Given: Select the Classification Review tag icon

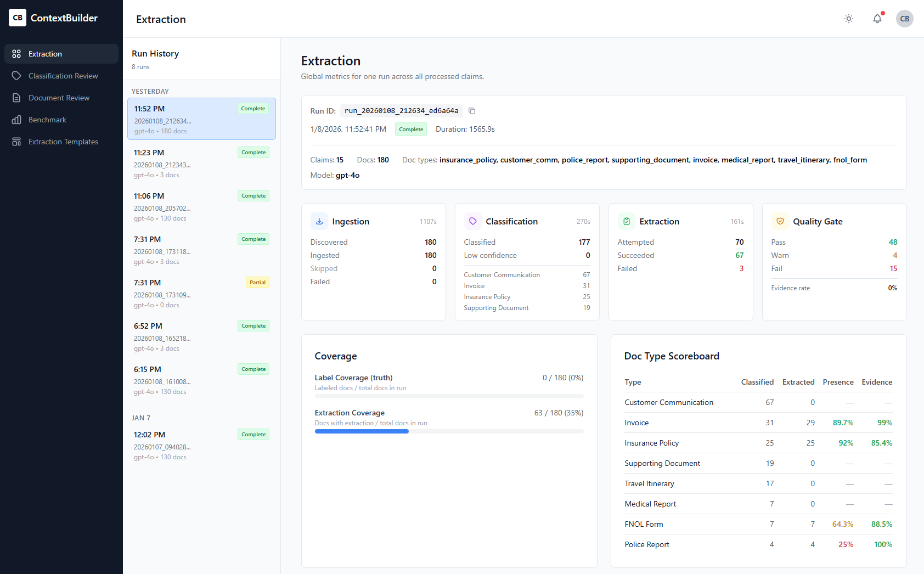Looking at the screenshot, I should click(x=17, y=76).
